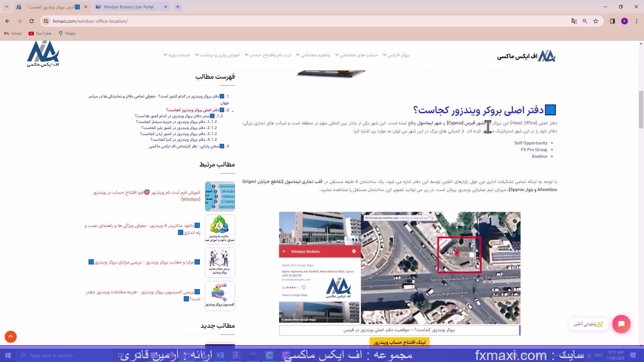Image resolution: width=644 pixels, height=362 pixels.
Task: Click the site information icon beside URL
Action: point(46,21)
